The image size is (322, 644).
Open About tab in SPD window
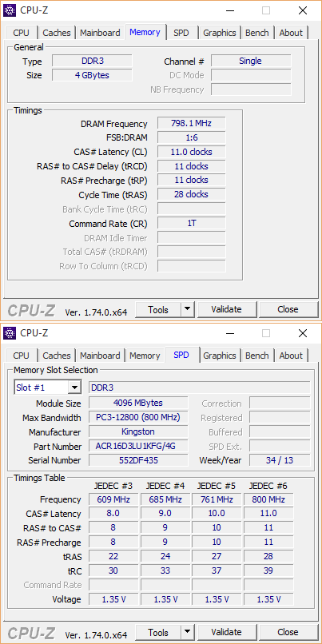click(x=291, y=356)
